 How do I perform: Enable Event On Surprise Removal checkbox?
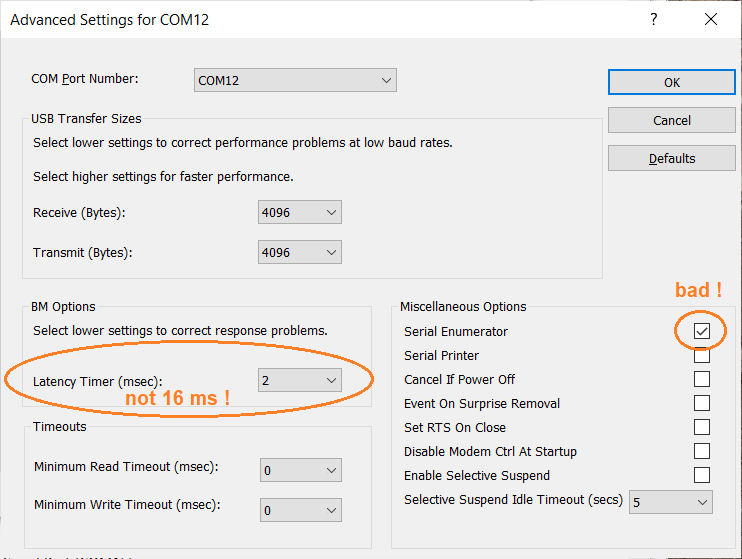click(702, 403)
